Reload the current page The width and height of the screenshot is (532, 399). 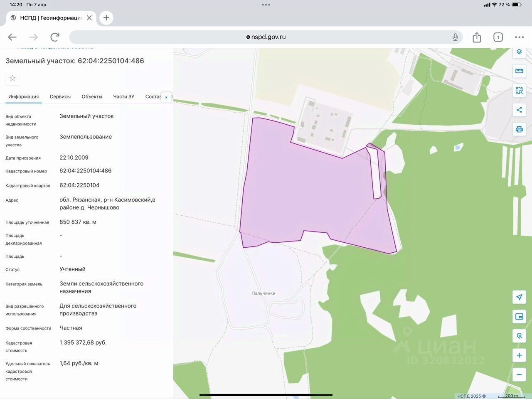tap(55, 37)
